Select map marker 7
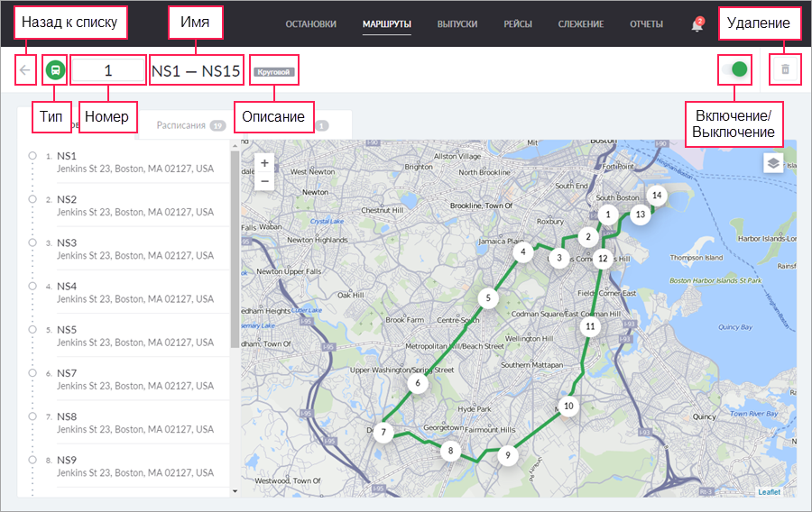The width and height of the screenshot is (812, 512). point(383,432)
